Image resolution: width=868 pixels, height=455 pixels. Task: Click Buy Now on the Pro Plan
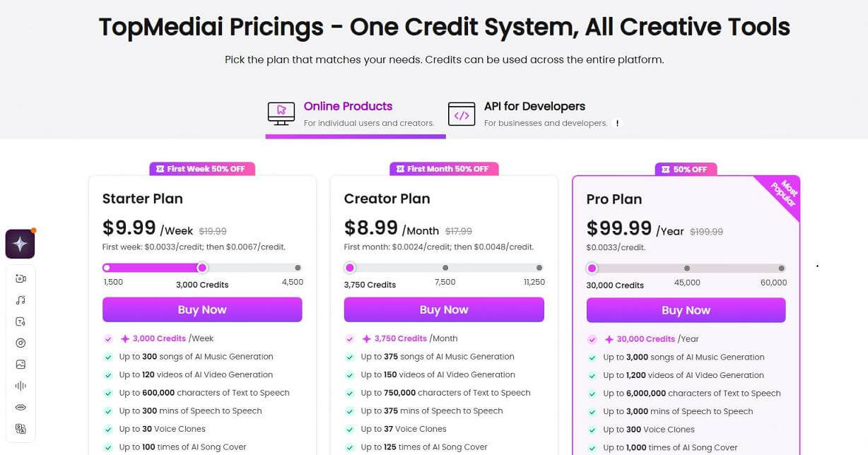[x=686, y=309]
